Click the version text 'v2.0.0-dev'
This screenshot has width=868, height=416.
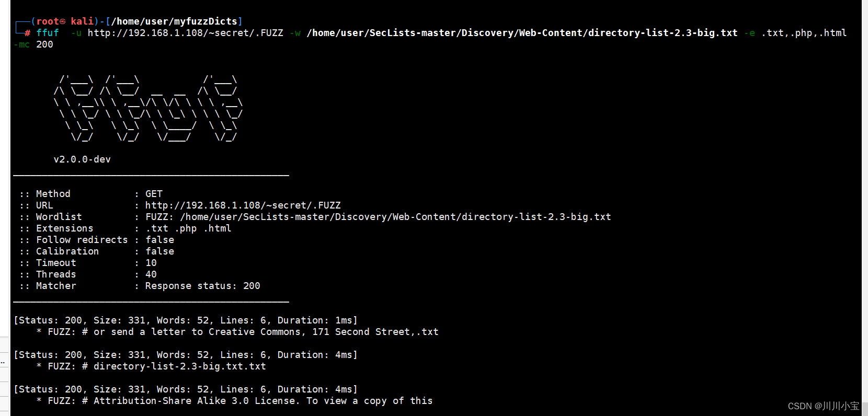pos(82,159)
